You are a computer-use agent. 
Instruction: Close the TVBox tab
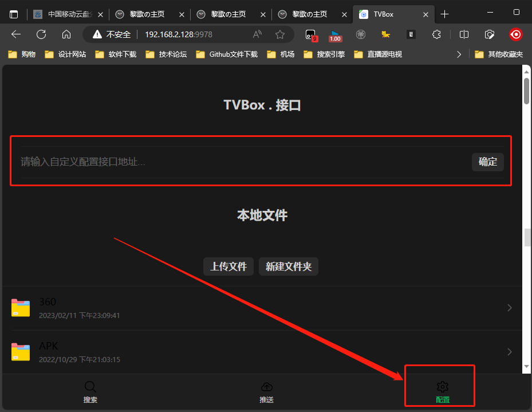coord(425,14)
